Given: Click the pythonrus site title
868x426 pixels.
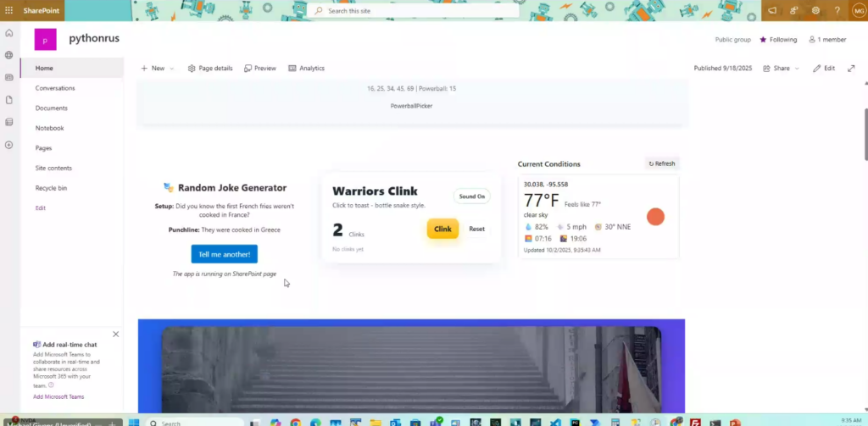Looking at the screenshot, I should 94,39.
